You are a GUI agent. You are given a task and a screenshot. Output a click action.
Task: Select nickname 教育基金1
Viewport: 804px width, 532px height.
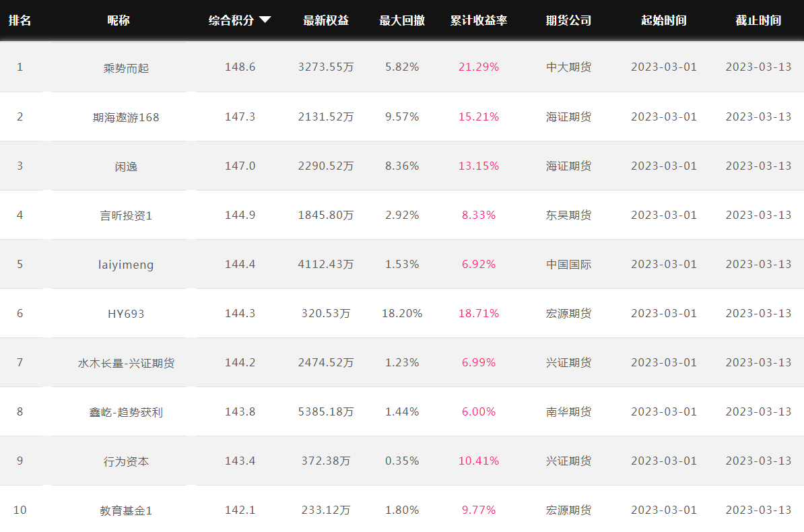126,511
